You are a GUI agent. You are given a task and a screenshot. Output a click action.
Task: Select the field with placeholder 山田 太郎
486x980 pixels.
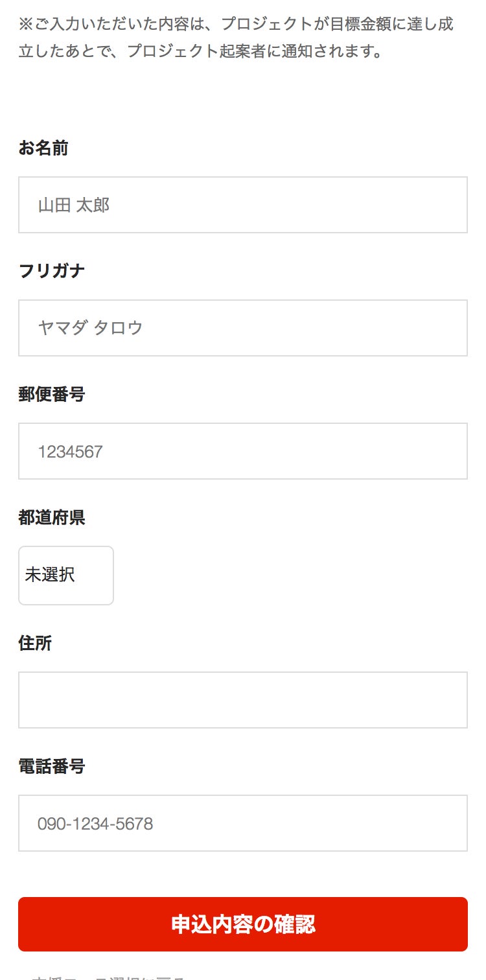pyautogui.click(x=243, y=205)
